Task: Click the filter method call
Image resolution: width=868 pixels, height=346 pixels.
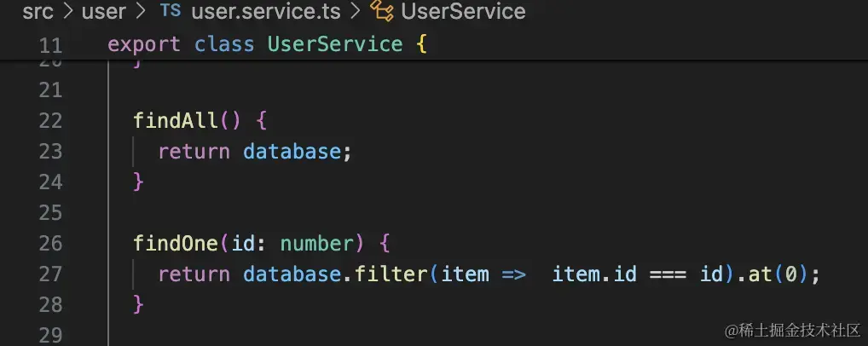Action: coord(391,274)
